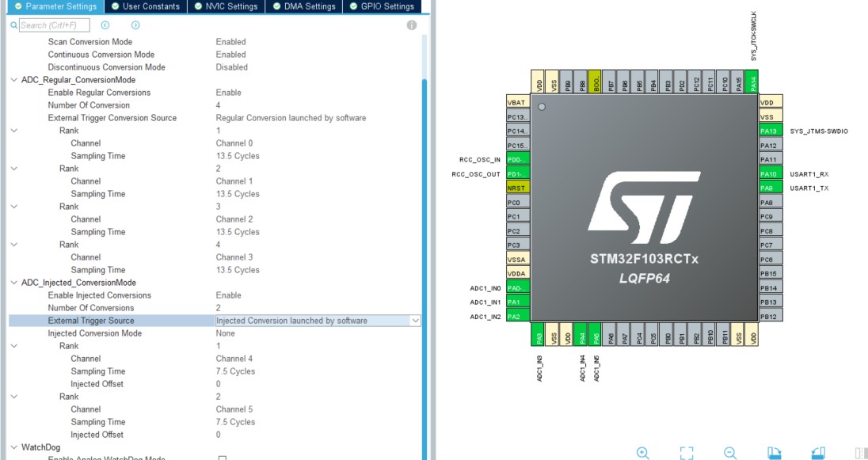The width and height of the screenshot is (868, 460).
Task: Select the PA12 pin
Action: pos(771,146)
